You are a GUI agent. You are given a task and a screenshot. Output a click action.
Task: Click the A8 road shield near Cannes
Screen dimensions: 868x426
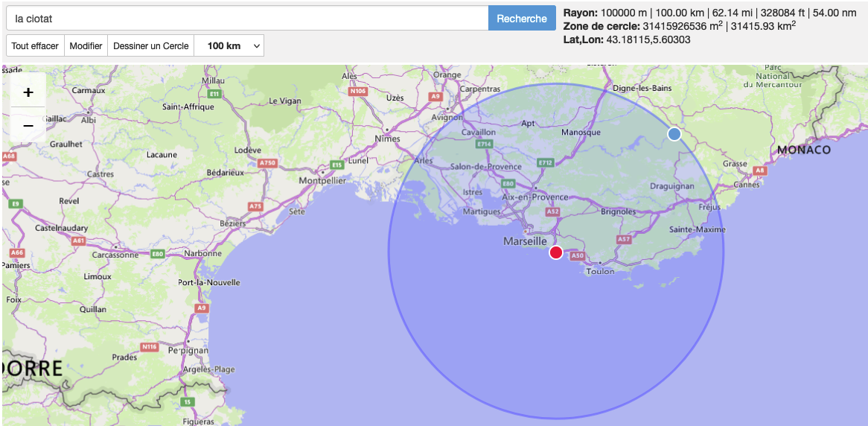761,171
